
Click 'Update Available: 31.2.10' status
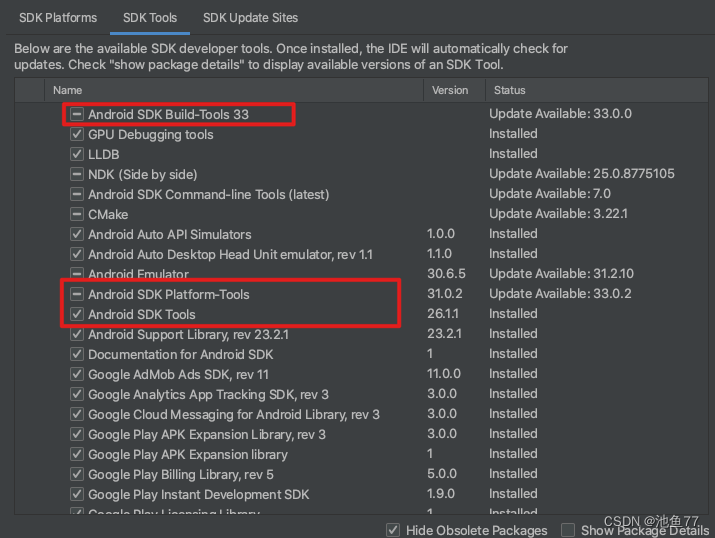(x=561, y=274)
